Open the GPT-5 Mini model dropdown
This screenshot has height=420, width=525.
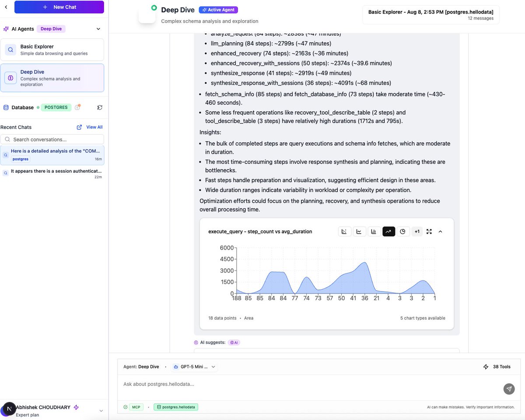click(x=194, y=367)
